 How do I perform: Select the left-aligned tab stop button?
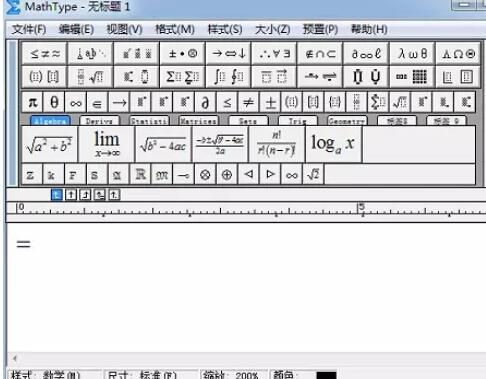click(57, 195)
